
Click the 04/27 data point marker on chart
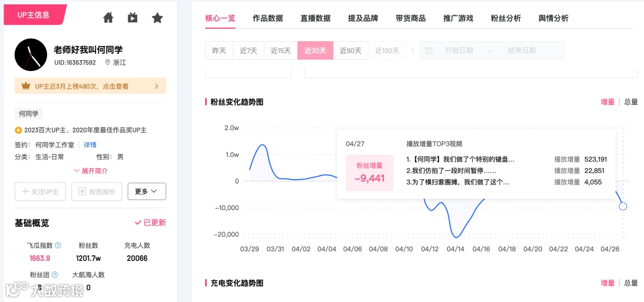[623, 207]
